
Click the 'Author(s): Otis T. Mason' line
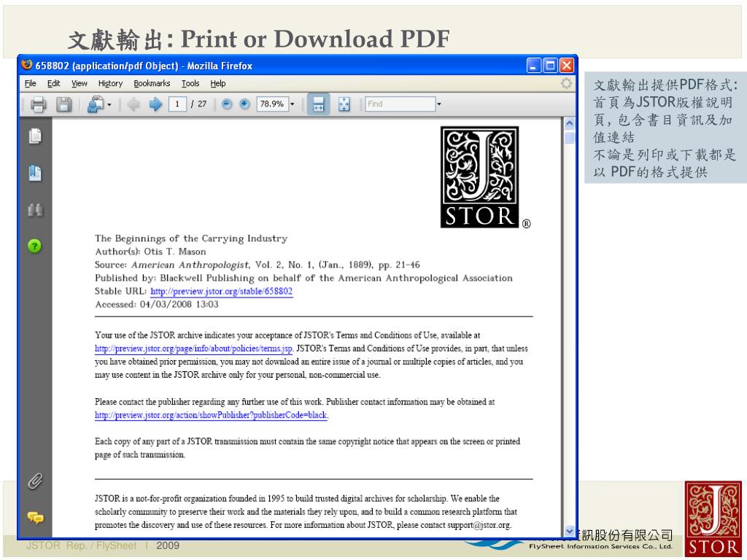(150, 252)
